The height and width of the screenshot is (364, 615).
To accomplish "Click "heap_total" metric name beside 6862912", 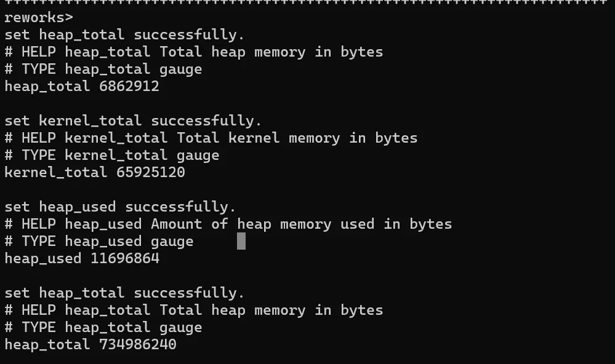I will point(47,86).
